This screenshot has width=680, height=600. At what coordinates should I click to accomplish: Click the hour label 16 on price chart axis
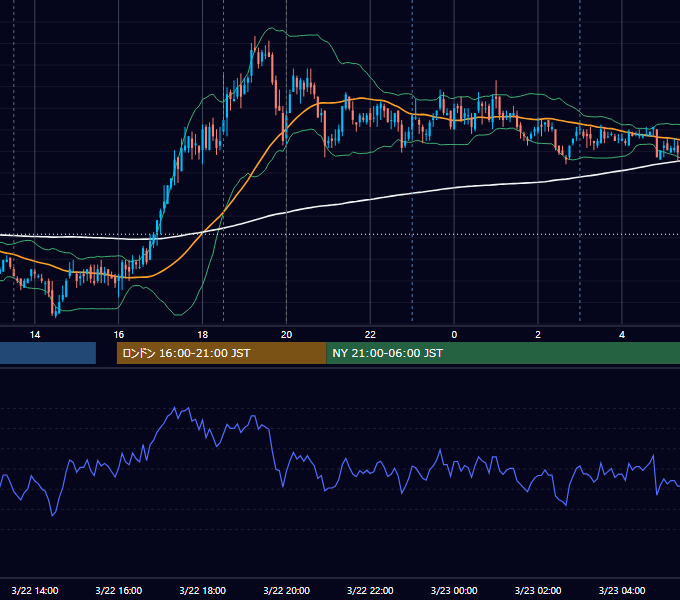tap(118, 335)
